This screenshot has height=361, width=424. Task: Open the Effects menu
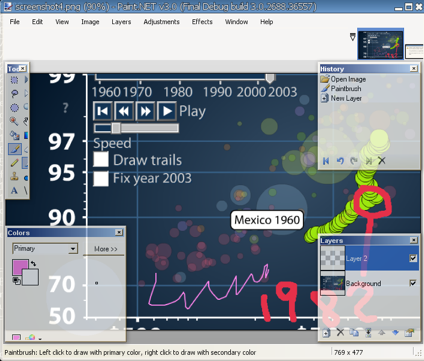(202, 22)
